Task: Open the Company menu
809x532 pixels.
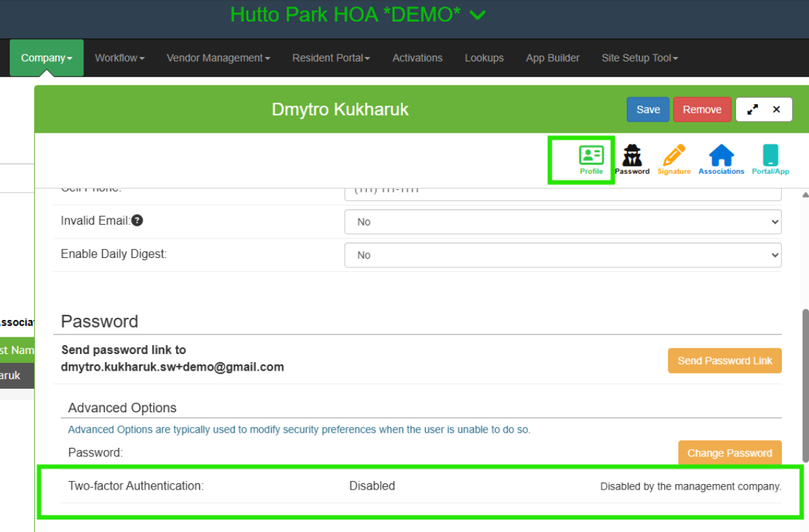Action: 47,58
